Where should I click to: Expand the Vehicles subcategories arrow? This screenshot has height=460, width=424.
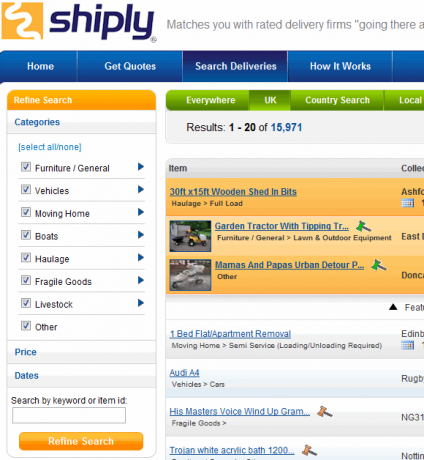coord(141,189)
